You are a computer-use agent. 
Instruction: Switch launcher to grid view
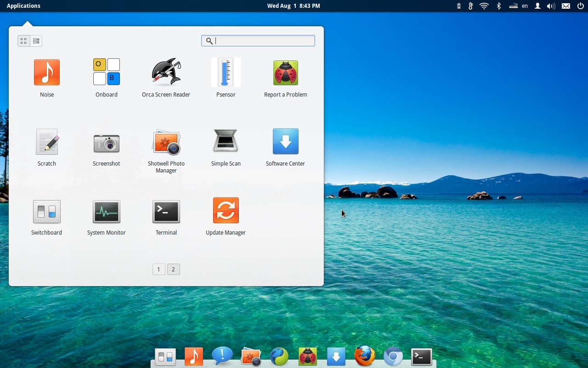click(23, 40)
